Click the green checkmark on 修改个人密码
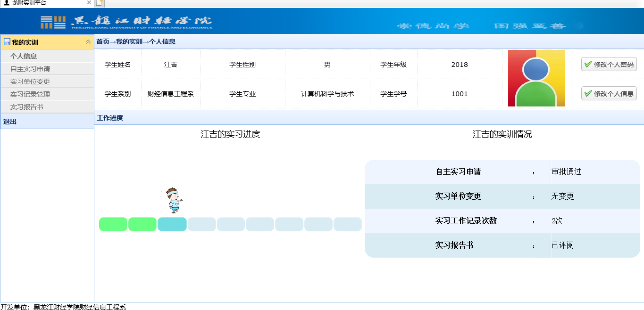The width and height of the screenshot is (644, 310). tap(588, 64)
